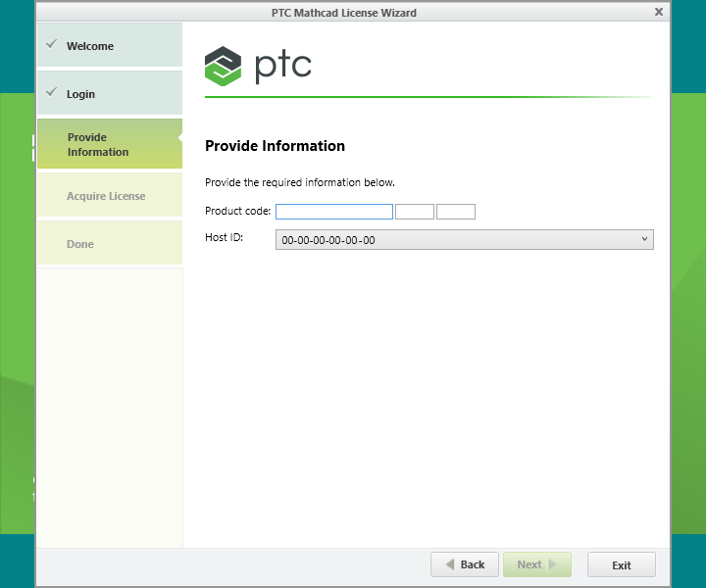Select the Provide Information step
The height and width of the screenshot is (588, 706).
click(x=110, y=144)
